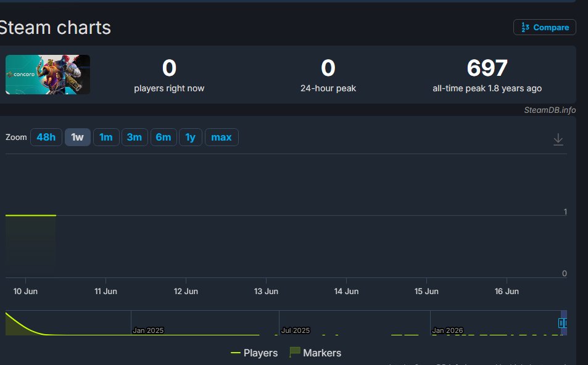
Task: Click the 'players right now' label
Action: coord(169,88)
